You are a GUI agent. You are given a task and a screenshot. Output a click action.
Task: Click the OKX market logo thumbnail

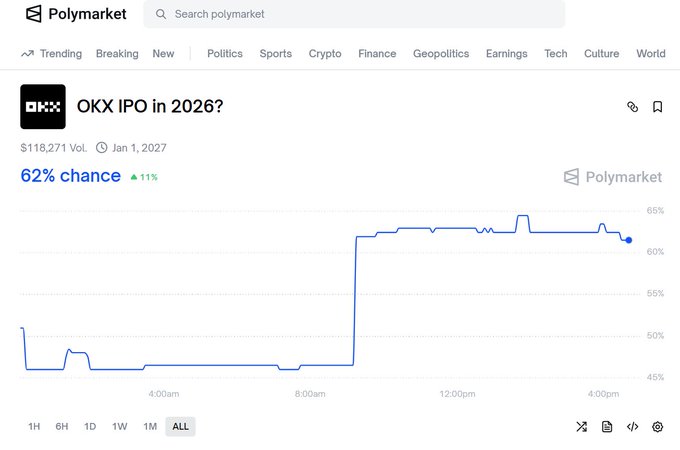coord(43,106)
